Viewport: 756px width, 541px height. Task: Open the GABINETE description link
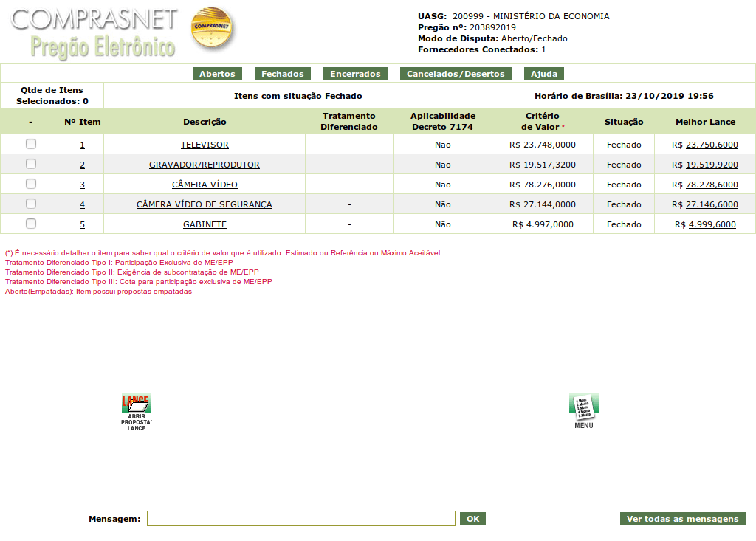tap(205, 224)
